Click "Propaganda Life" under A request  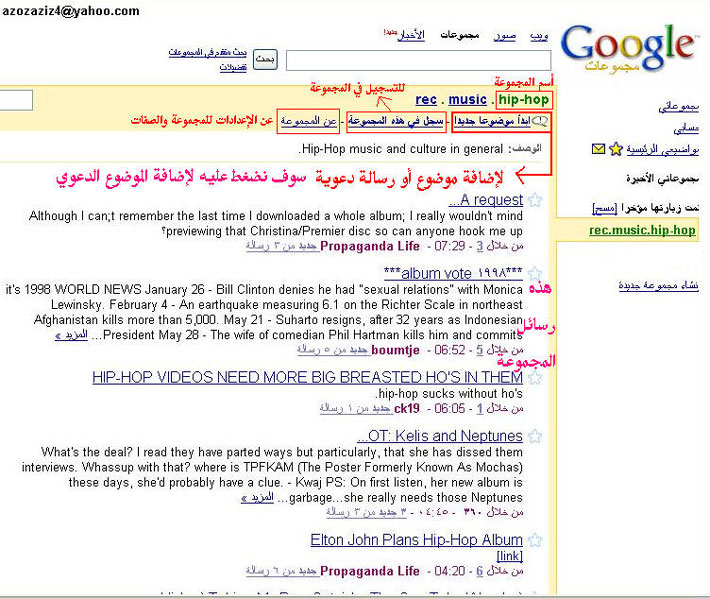point(369,246)
